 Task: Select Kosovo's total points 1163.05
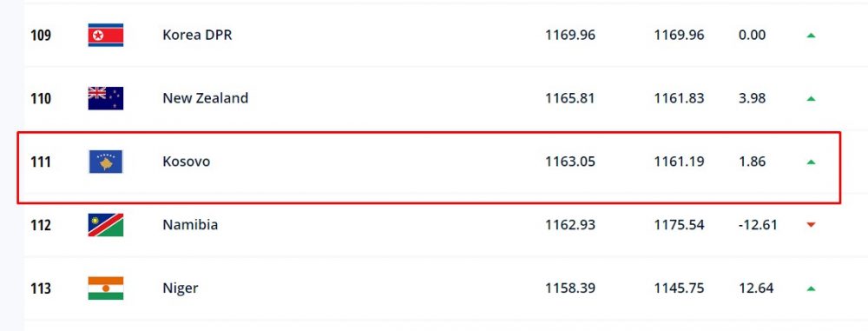click(570, 162)
